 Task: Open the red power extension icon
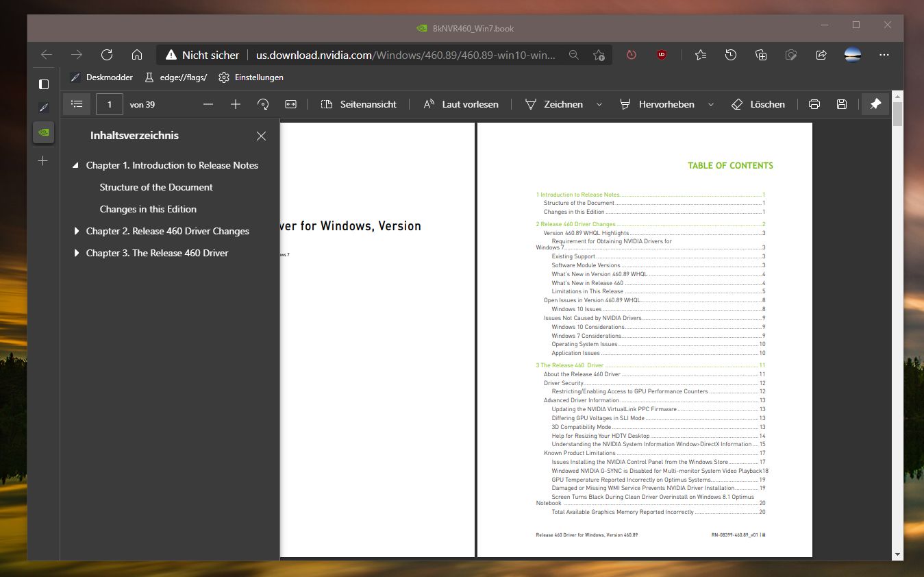pos(632,55)
